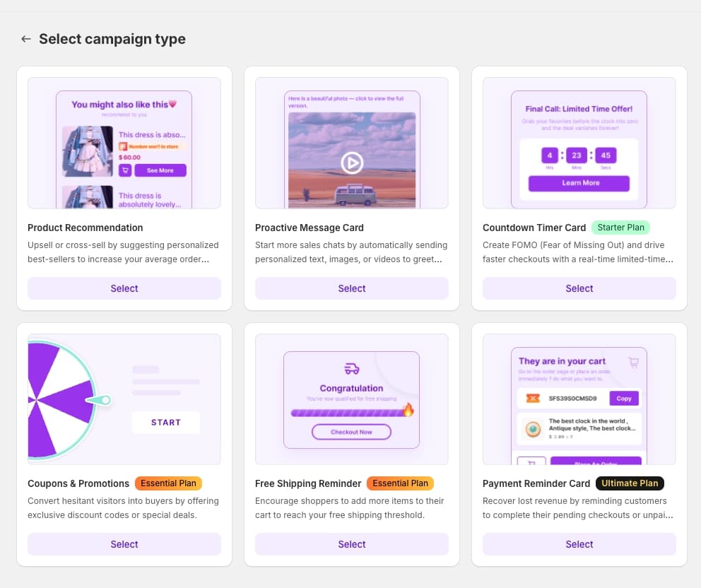Click the Payment Reminder Card title
The width and height of the screenshot is (701, 588).
tap(536, 483)
